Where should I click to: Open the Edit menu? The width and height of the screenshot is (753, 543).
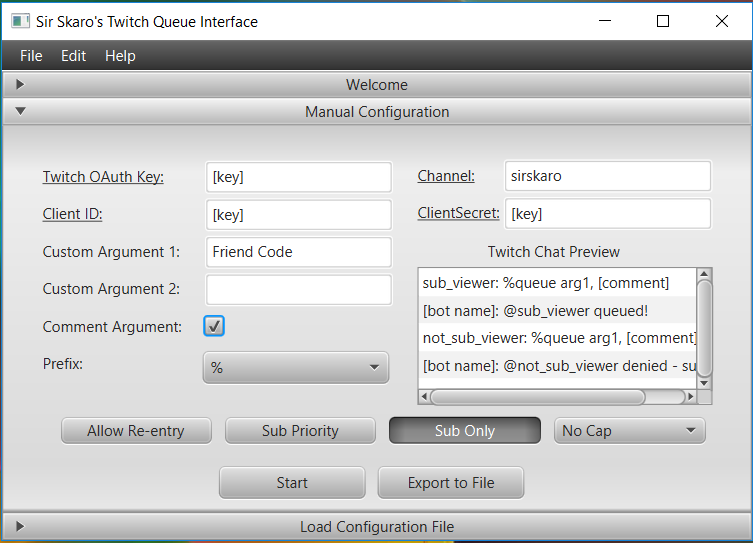73,56
